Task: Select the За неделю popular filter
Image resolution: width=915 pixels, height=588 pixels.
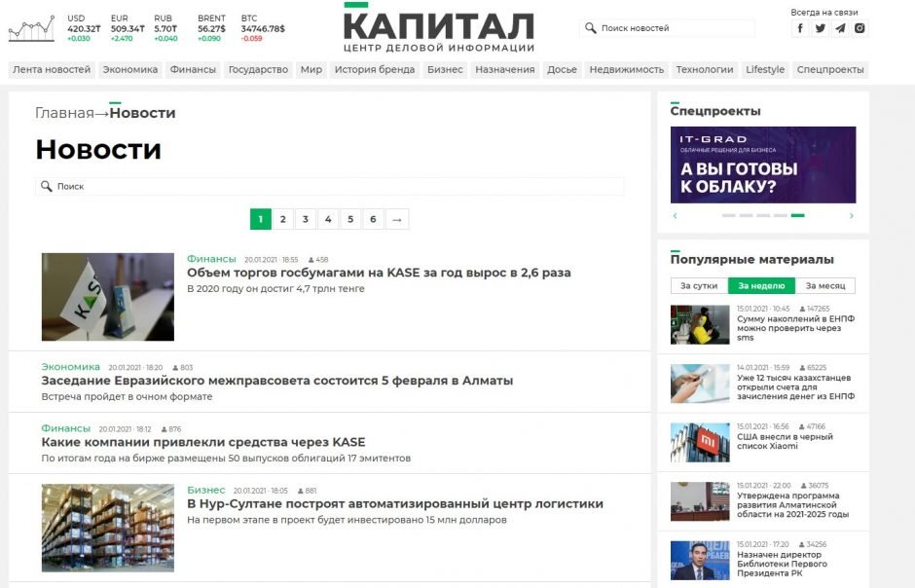Action: [761, 286]
